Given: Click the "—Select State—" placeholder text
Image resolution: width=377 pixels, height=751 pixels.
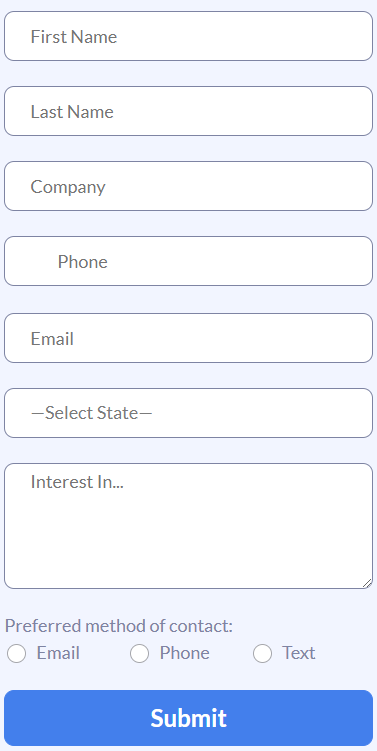Looking at the screenshot, I should point(91,413).
